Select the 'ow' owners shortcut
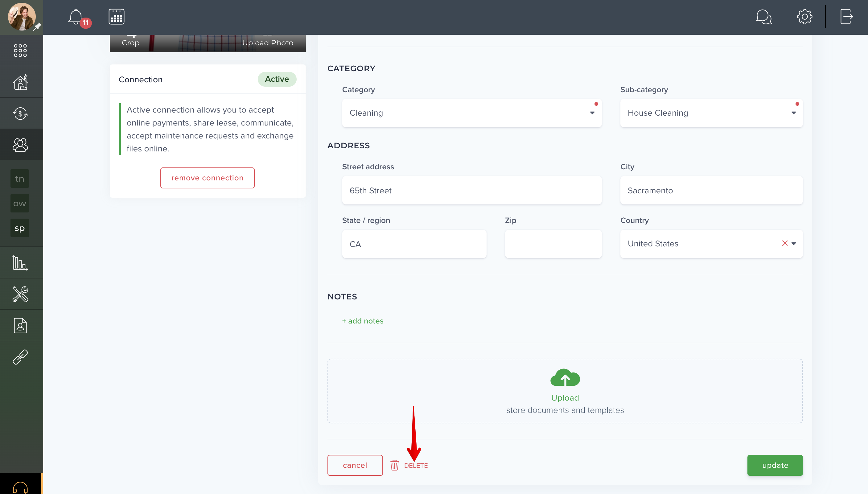The height and width of the screenshot is (494, 868). [20, 204]
